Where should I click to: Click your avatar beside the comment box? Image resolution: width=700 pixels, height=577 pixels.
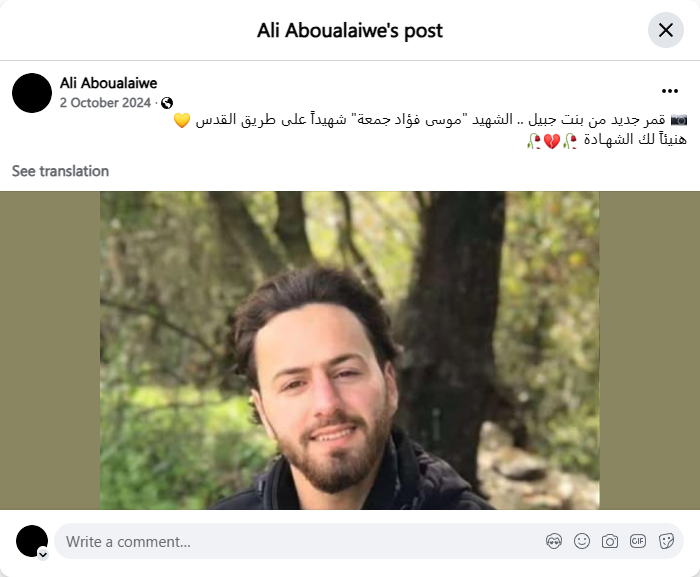32,541
